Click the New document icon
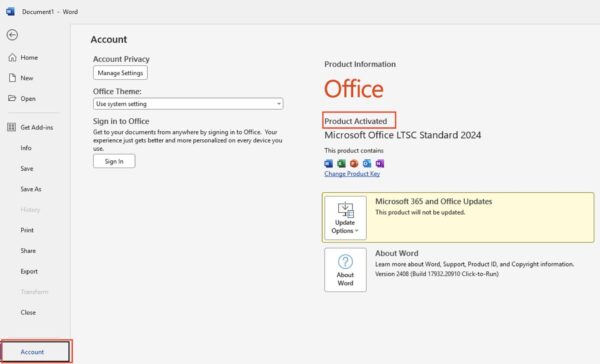This screenshot has height=364, width=600. [12, 78]
